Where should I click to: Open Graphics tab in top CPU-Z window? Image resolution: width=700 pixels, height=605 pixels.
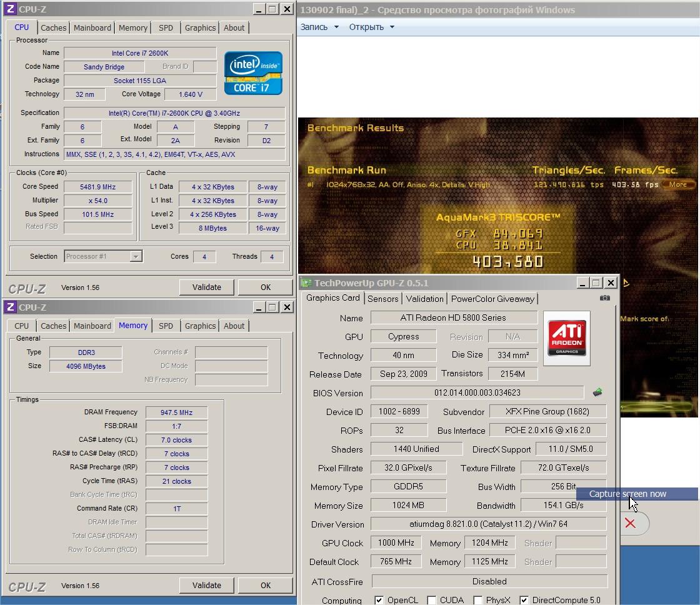pyautogui.click(x=200, y=27)
